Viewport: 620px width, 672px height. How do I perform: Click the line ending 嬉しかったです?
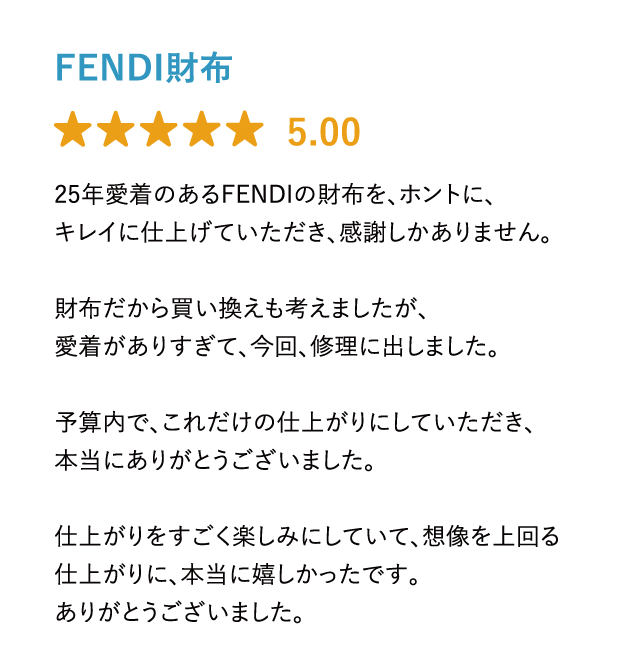[x=237, y=574]
